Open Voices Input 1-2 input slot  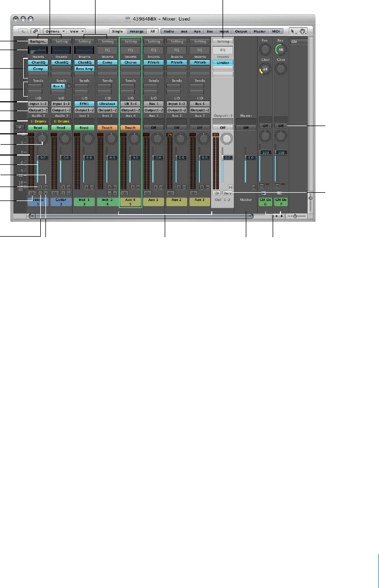(38, 104)
